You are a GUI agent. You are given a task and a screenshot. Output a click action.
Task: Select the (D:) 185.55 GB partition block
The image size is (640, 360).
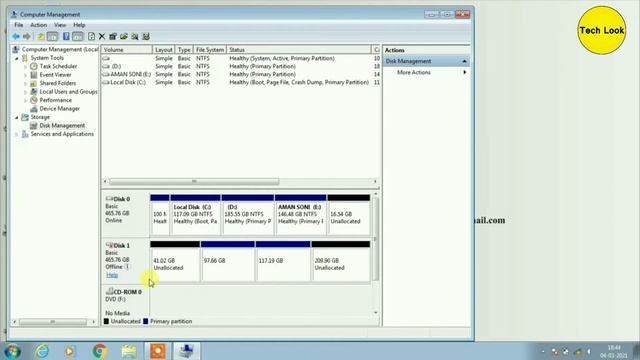[x=248, y=215]
